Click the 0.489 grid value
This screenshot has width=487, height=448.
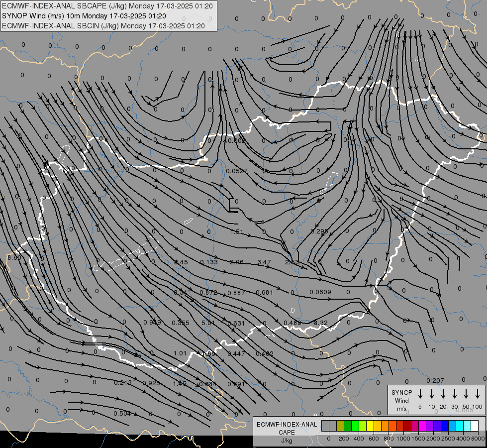tap(292, 323)
